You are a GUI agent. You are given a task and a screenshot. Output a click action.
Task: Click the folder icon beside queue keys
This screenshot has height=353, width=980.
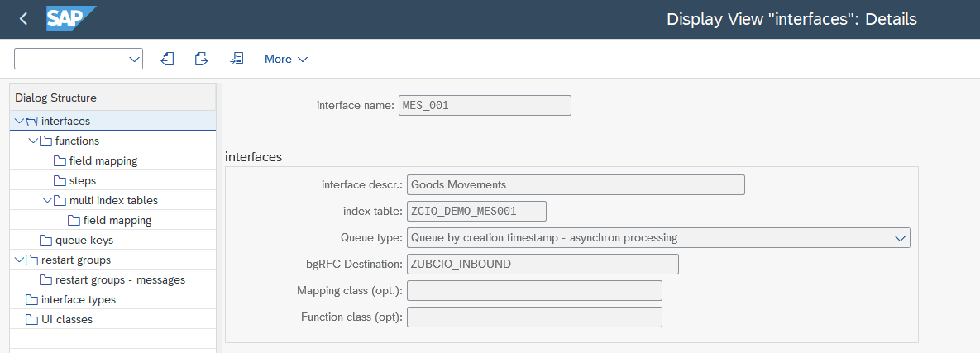point(45,241)
